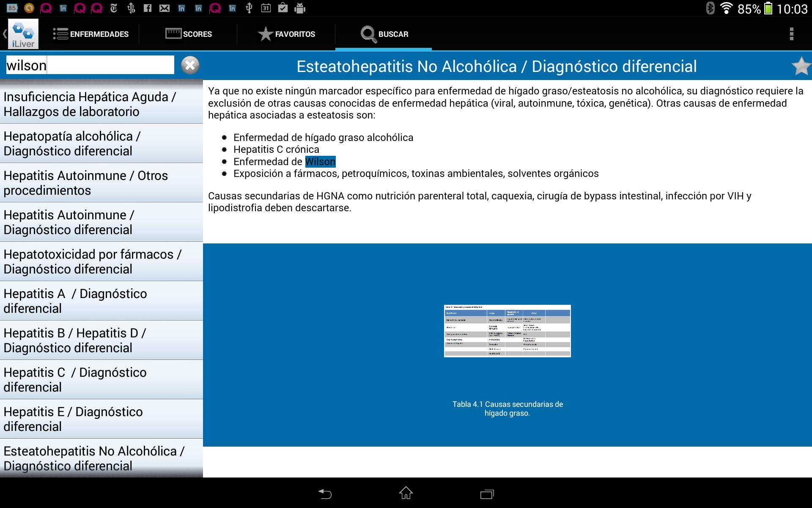Click the Favoritos star icon in toolbar

265,34
